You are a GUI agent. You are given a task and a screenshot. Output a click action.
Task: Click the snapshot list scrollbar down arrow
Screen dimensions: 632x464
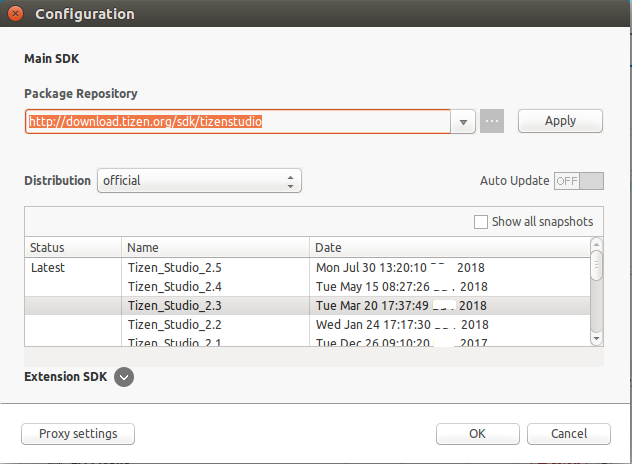597,339
